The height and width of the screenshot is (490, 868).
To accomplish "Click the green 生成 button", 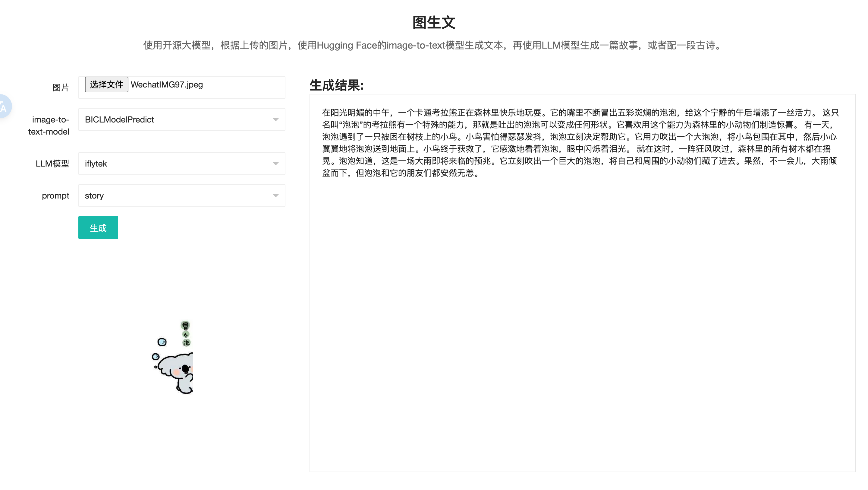I will 98,227.
